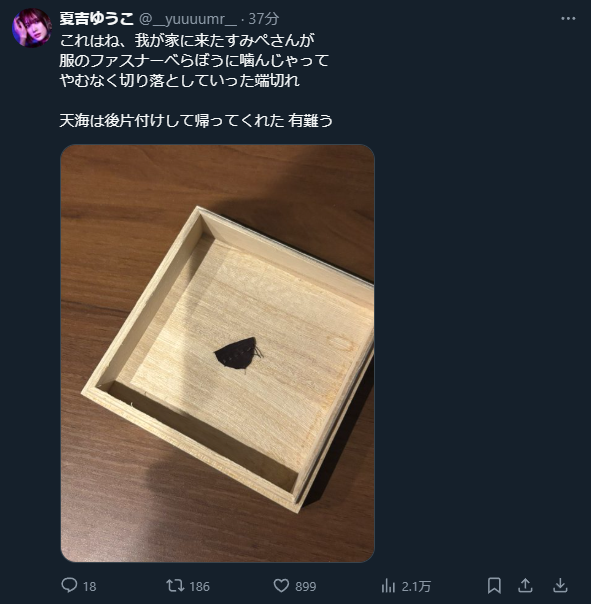
Task: Click the line 天海は後片付けして帰ってくれた
Action: click(172, 121)
